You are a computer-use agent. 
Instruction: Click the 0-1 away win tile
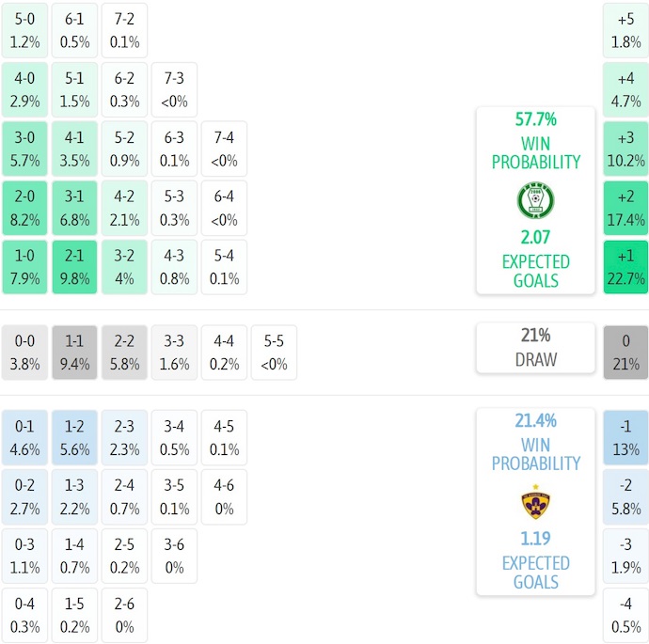point(25,437)
